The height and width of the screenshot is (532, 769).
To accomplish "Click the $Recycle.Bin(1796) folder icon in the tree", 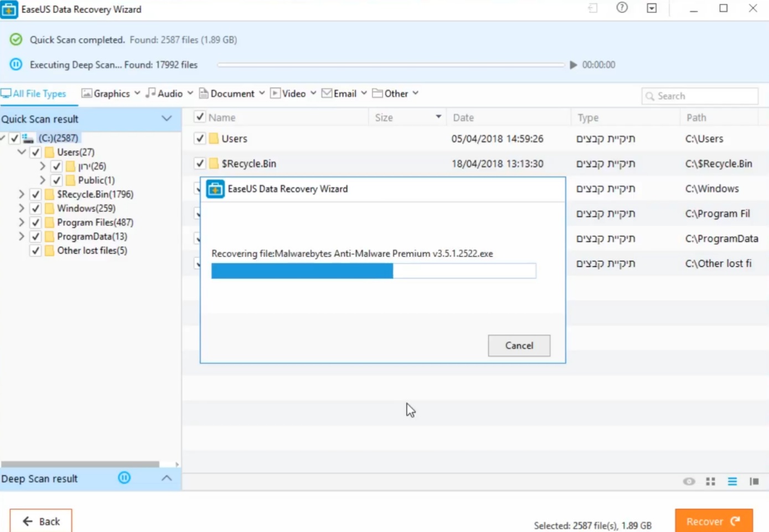I will (49, 194).
